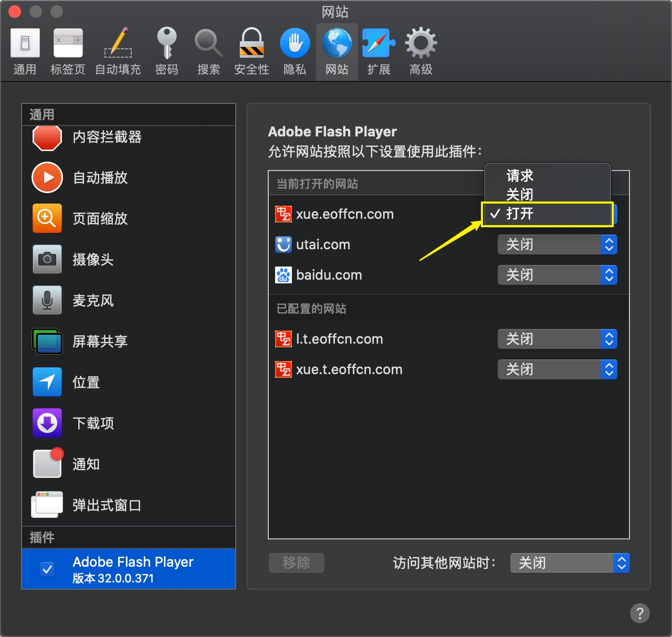Expand the utai.com permission dropdown
Viewport: 672px width, 637px height.
pos(556,245)
